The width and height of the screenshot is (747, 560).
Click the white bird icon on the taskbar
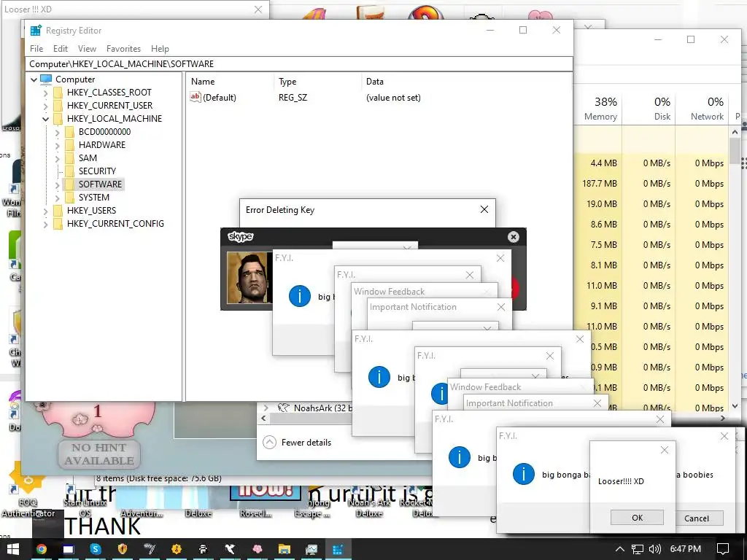coord(230,549)
